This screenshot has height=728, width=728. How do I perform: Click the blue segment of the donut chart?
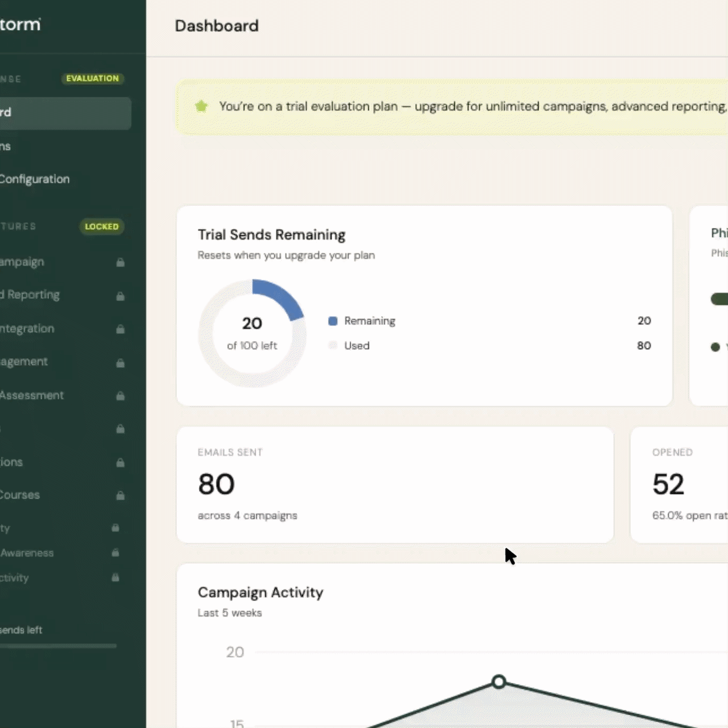(283, 297)
